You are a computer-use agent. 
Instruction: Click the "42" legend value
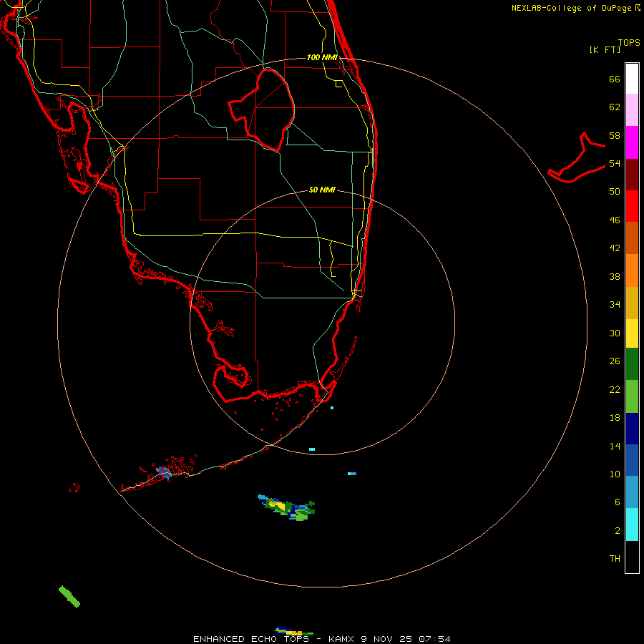click(x=615, y=248)
